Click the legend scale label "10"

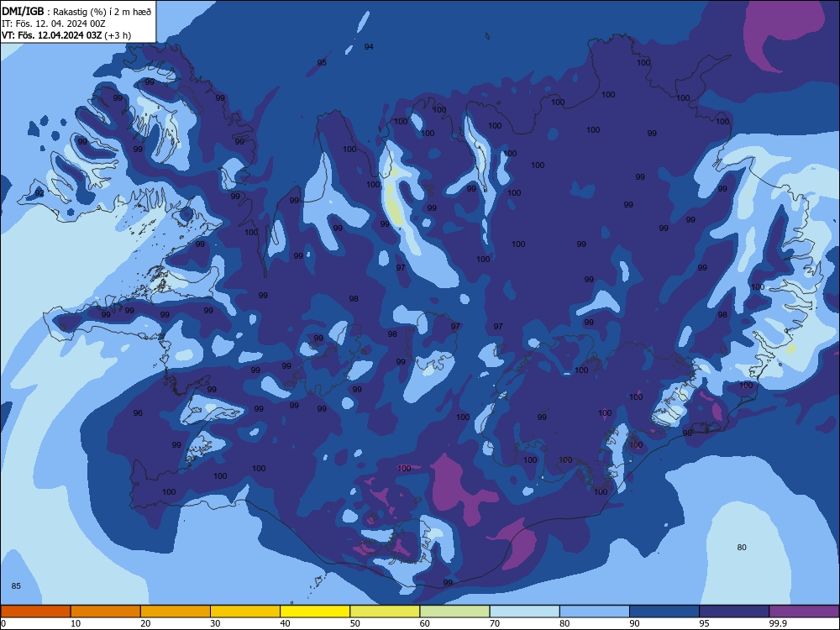(x=76, y=623)
